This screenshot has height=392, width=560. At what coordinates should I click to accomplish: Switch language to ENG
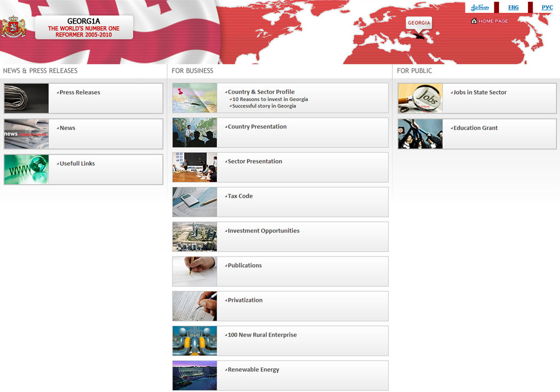click(x=513, y=8)
